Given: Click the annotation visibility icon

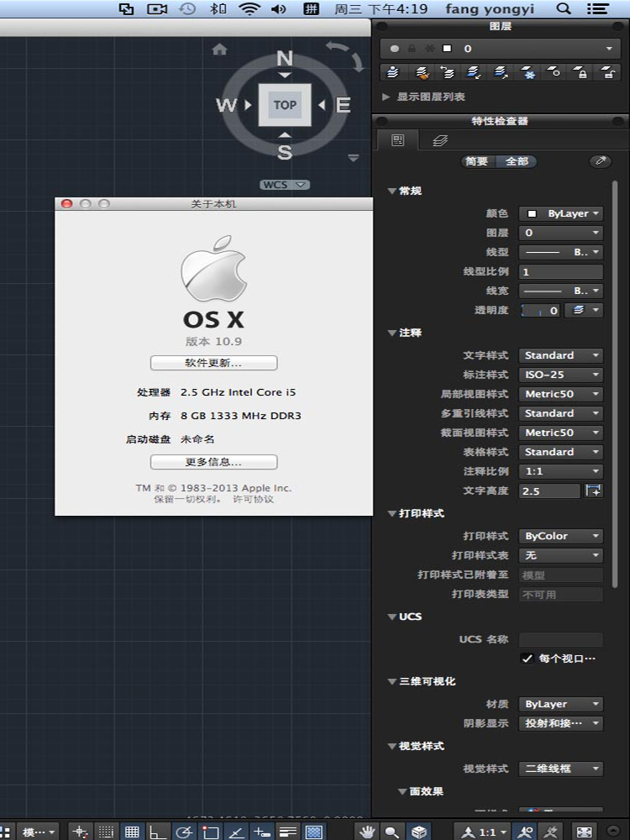Looking at the screenshot, I should (x=524, y=832).
